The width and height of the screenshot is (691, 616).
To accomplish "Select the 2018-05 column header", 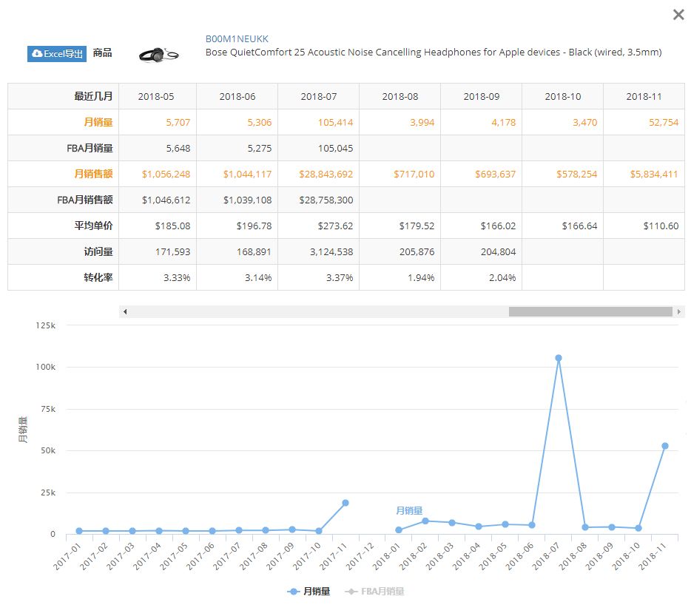I will (155, 97).
